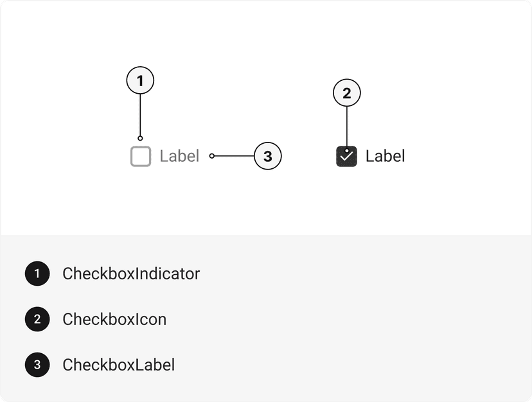The width and height of the screenshot is (532, 402).
Task: Select callout badge number 2
Action: [x=346, y=92]
